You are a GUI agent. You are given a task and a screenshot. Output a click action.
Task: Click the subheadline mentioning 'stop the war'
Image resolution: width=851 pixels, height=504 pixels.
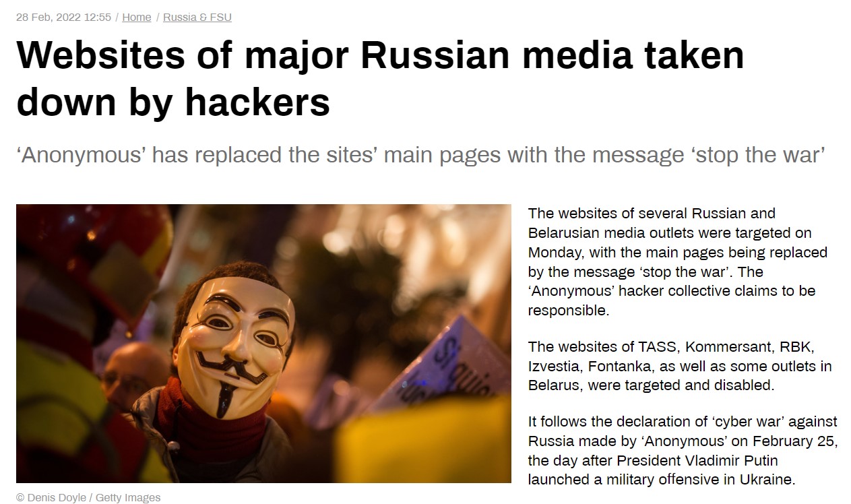tap(420, 155)
